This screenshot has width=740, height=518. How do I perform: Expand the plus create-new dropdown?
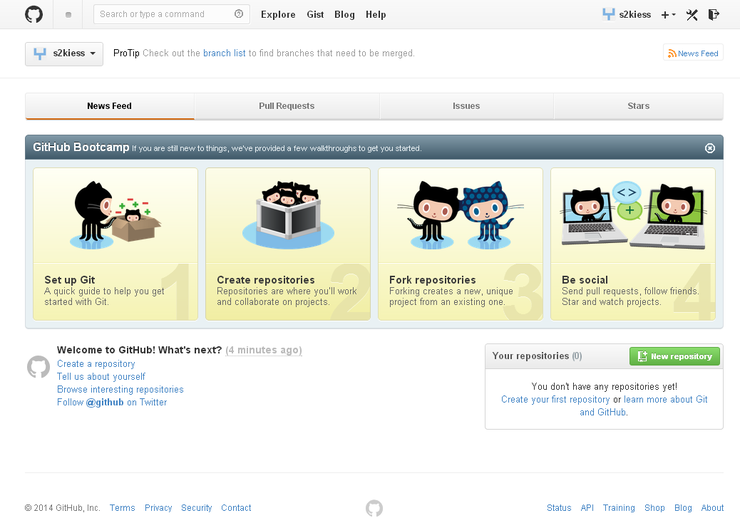coord(668,15)
